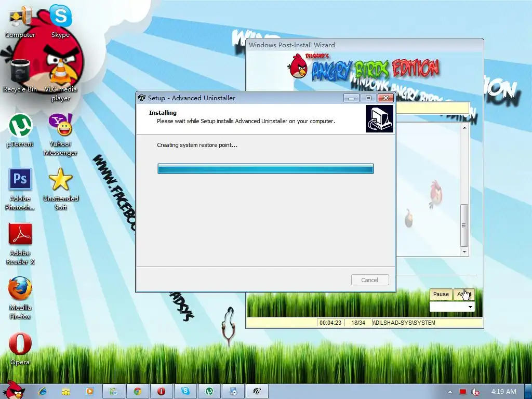Click "Creating system restore point..." status text

197,145
